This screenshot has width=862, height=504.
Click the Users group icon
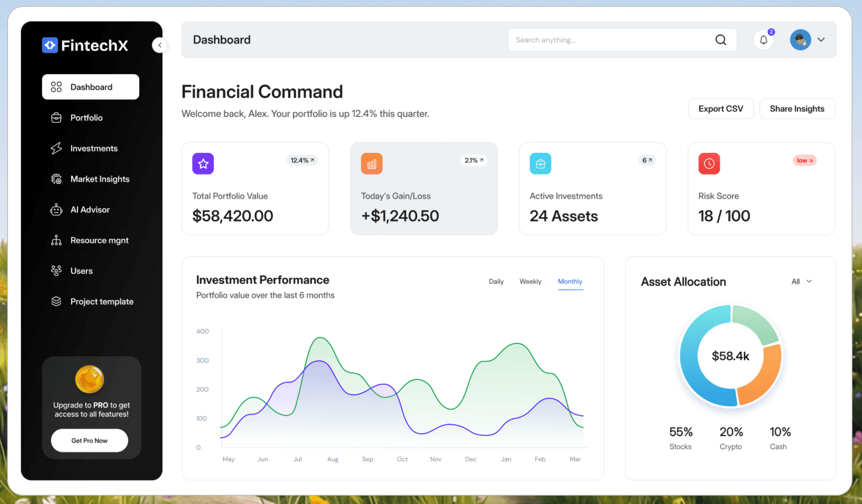click(56, 271)
